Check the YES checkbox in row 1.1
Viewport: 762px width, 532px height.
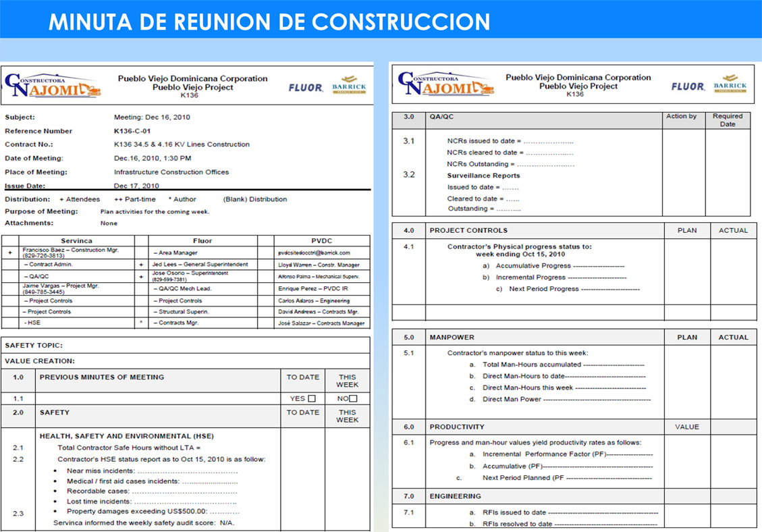pos(312,398)
